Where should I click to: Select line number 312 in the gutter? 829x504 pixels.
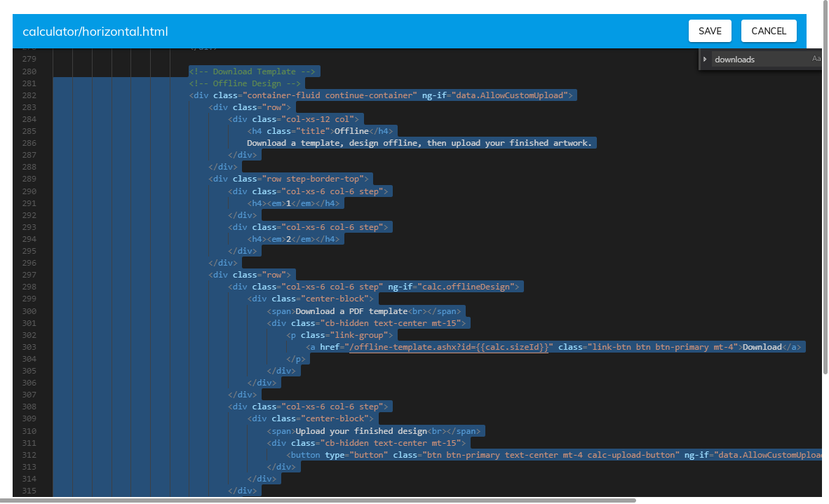click(x=29, y=455)
